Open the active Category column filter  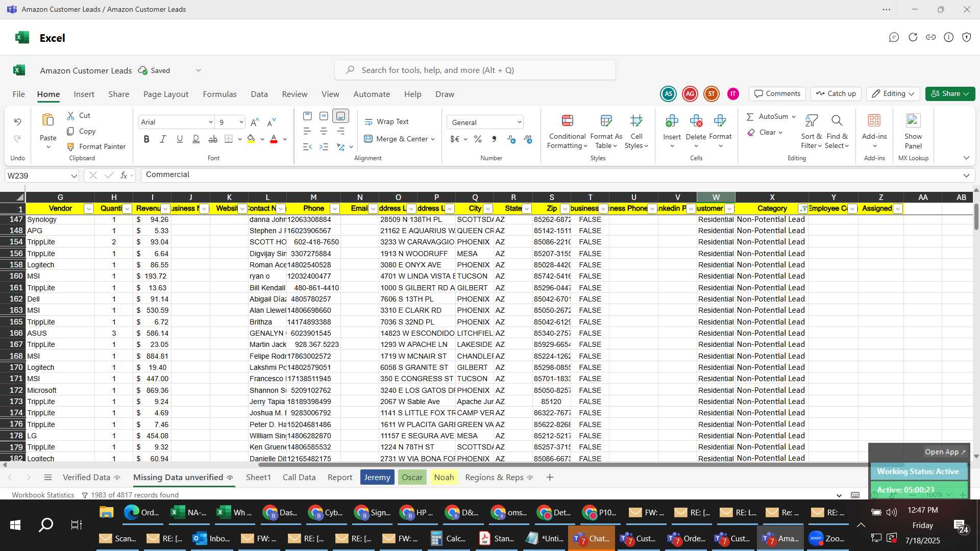(803, 209)
